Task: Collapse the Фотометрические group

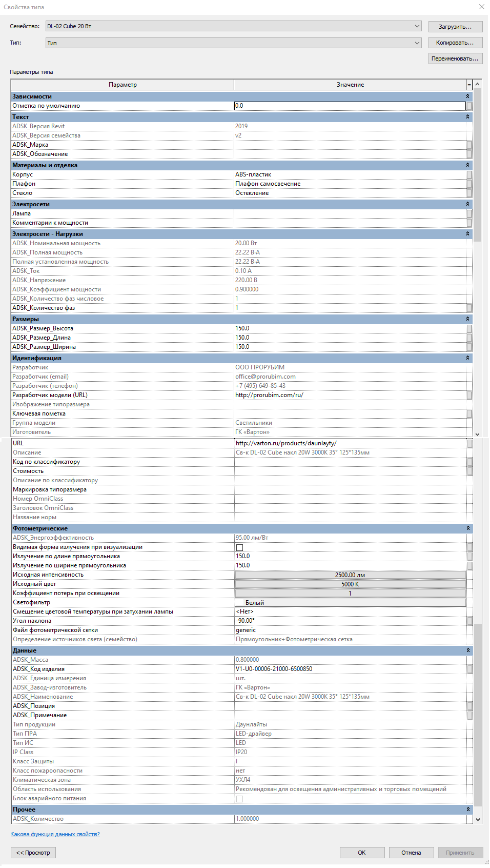Action: coord(468,528)
